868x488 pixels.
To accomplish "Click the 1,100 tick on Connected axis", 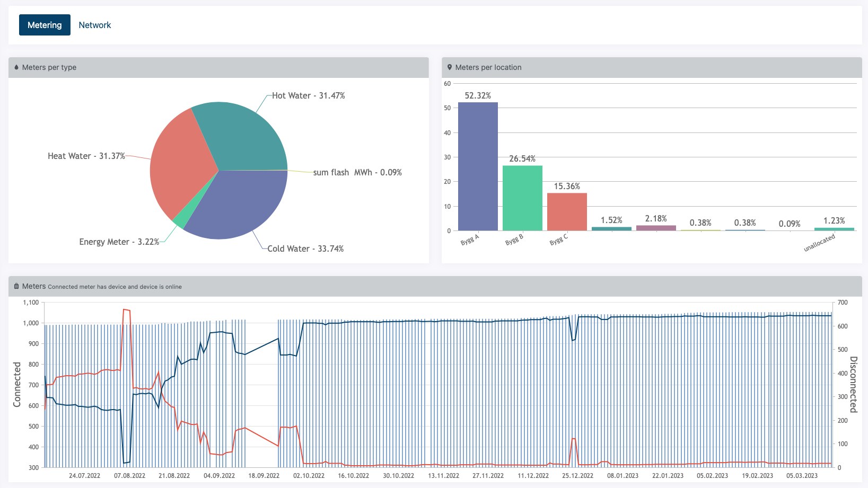I will (31, 303).
